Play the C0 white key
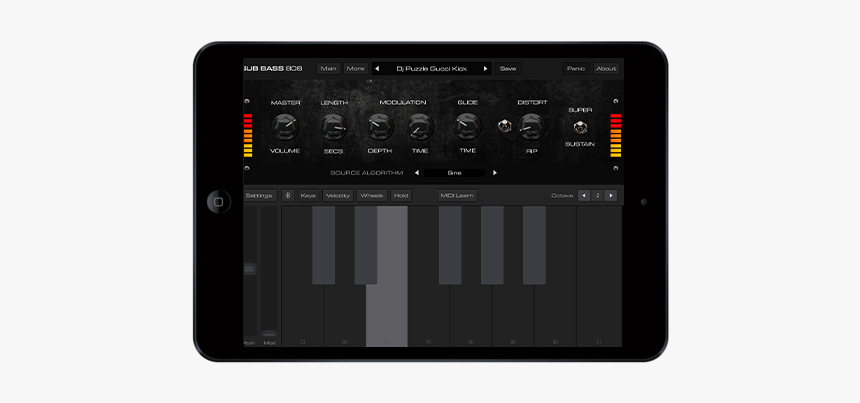 (x=302, y=317)
